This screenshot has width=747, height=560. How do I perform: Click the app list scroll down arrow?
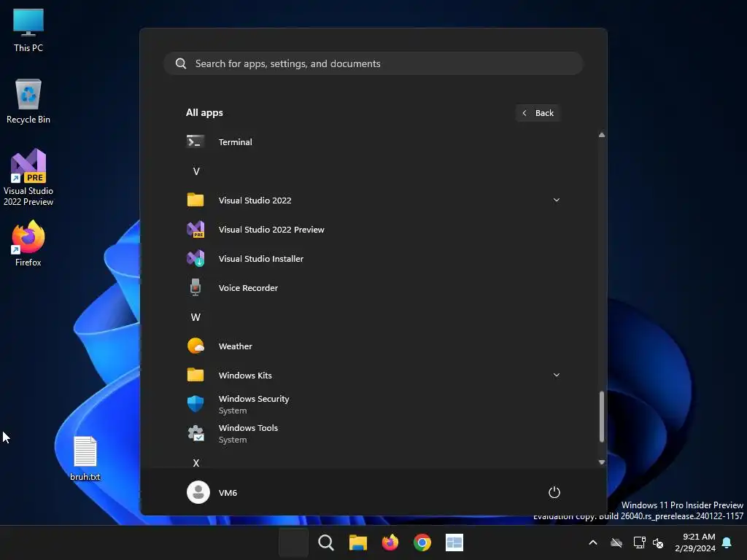[x=602, y=462]
